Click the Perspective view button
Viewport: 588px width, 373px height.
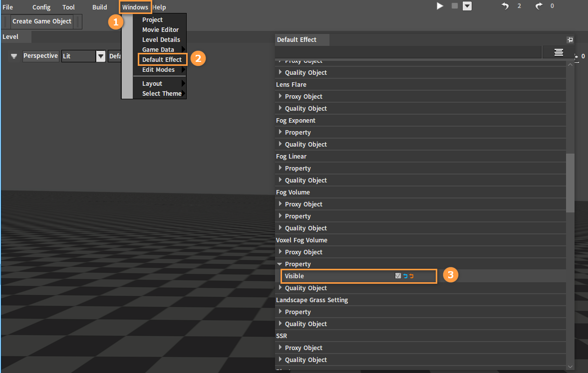(40, 56)
